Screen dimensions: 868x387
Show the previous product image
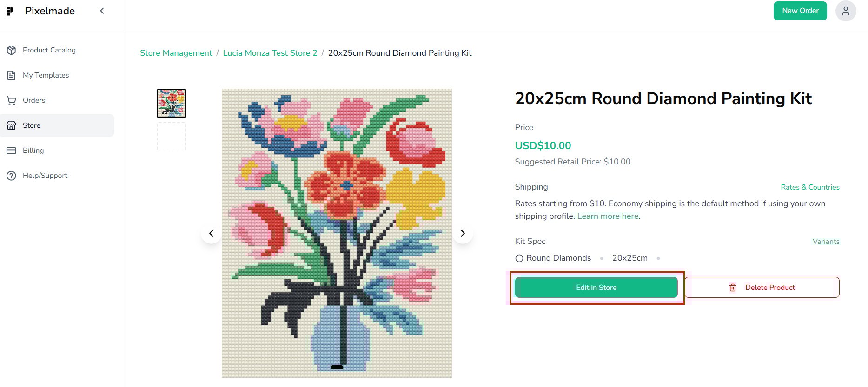click(212, 233)
